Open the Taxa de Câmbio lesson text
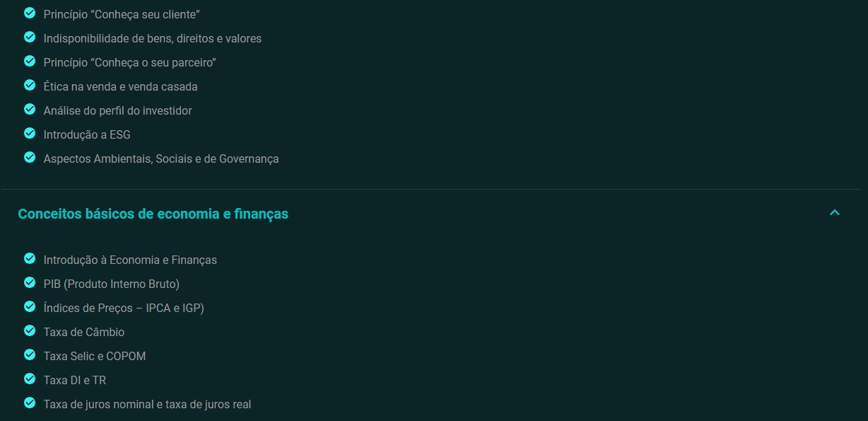868x421 pixels. 83,332
